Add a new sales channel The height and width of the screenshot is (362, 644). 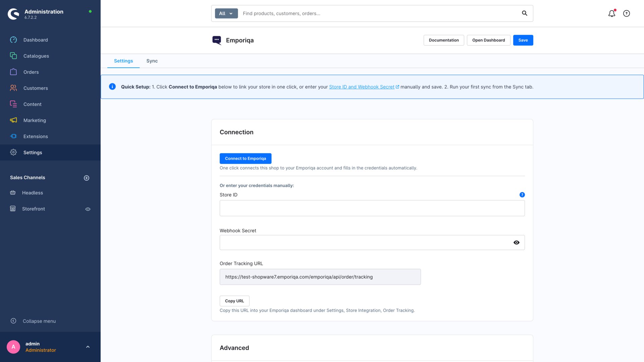point(87,178)
